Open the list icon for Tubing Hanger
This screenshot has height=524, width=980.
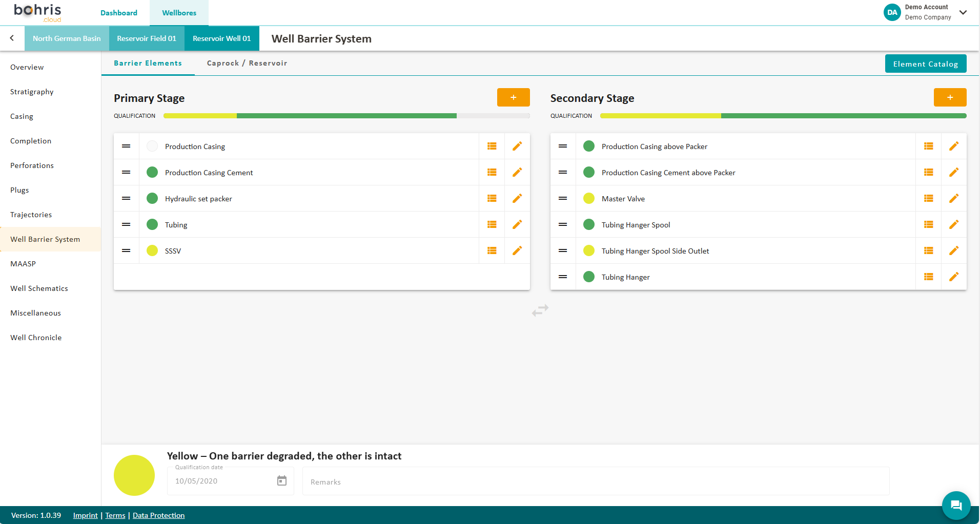click(x=928, y=277)
